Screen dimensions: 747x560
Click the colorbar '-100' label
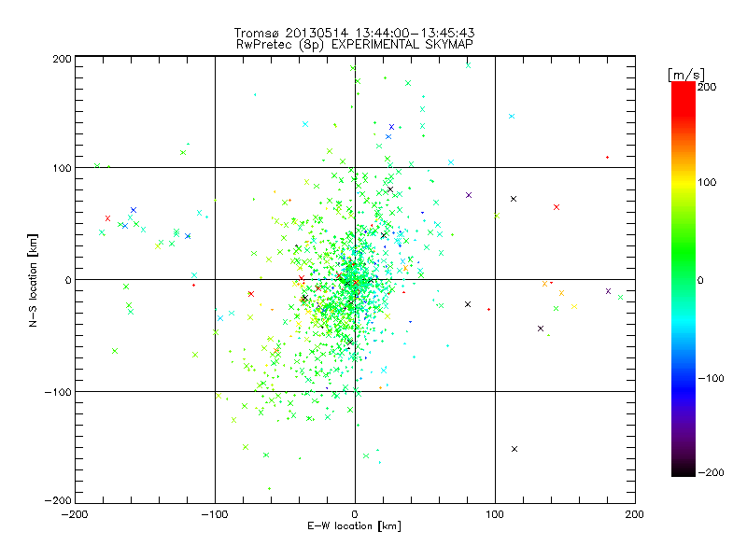(711, 379)
